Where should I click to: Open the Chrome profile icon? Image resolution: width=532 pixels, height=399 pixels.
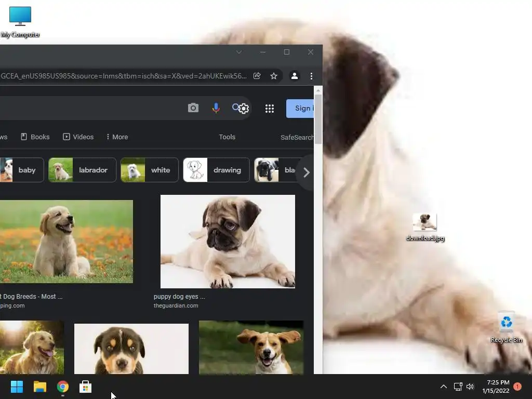tap(295, 76)
